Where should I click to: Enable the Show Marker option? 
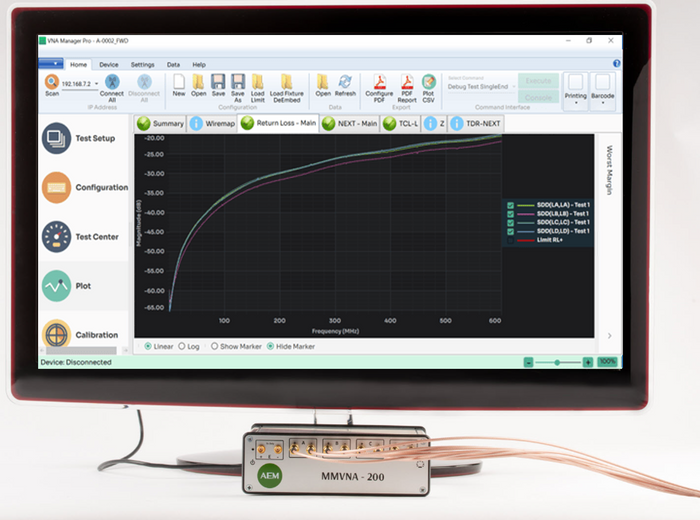[214, 346]
